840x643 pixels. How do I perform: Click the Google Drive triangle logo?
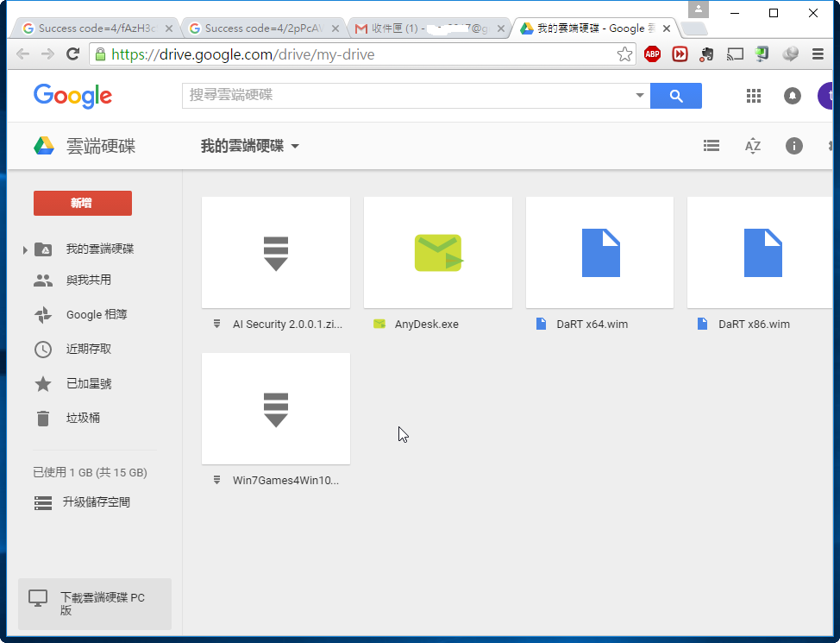coord(44,146)
